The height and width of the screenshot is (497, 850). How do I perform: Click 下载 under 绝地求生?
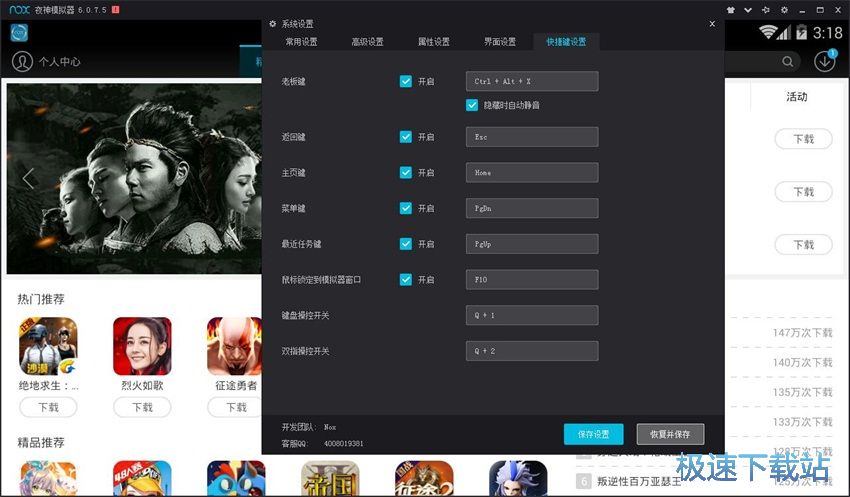pyautogui.click(x=48, y=407)
